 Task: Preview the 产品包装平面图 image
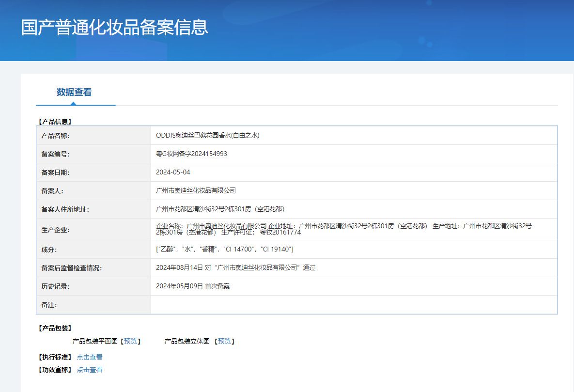(x=130, y=341)
